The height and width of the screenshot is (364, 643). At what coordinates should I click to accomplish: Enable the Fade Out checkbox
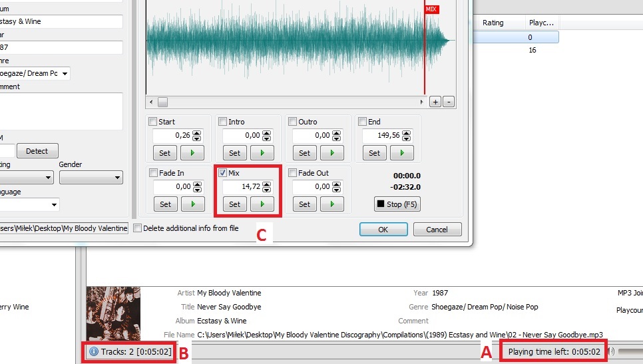(293, 173)
